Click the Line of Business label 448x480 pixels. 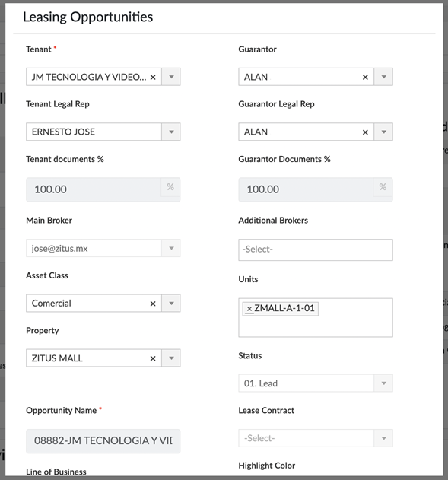(56, 472)
